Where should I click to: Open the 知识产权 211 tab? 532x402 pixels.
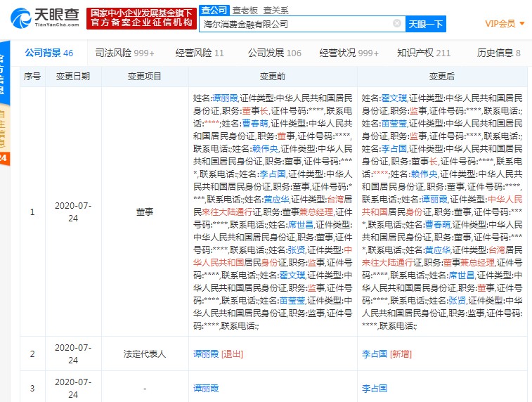pyautogui.click(x=424, y=53)
